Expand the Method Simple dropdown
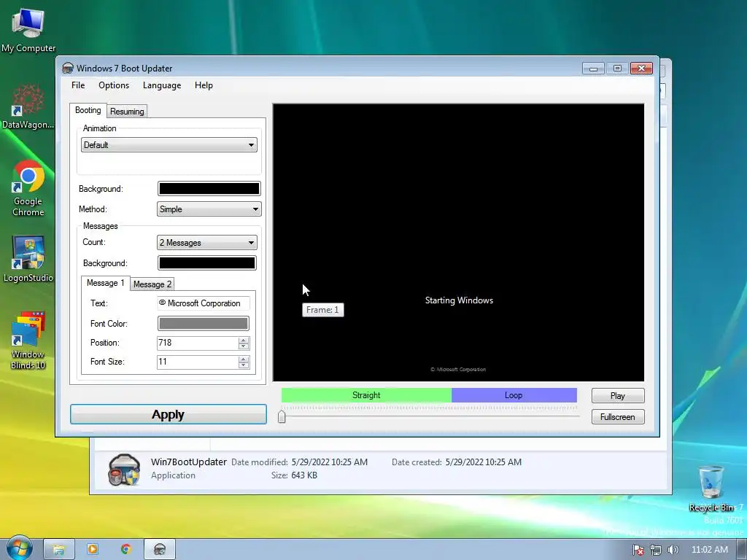The image size is (747, 560). click(x=209, y=209)
